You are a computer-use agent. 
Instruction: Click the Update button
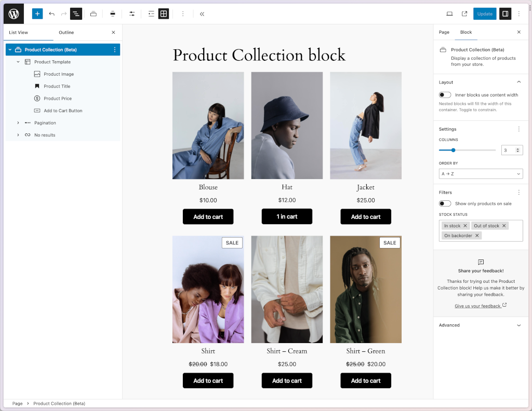click(484, 13)
